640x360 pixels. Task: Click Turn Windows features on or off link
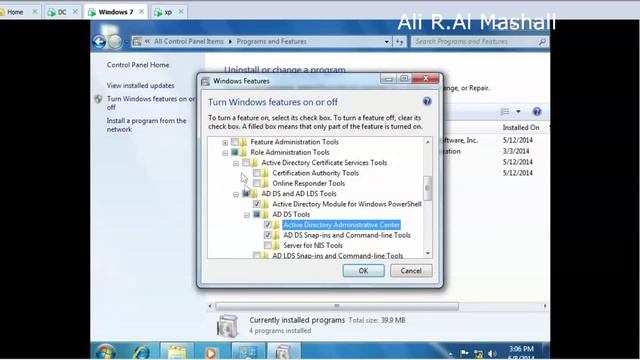tap(151, 103)
